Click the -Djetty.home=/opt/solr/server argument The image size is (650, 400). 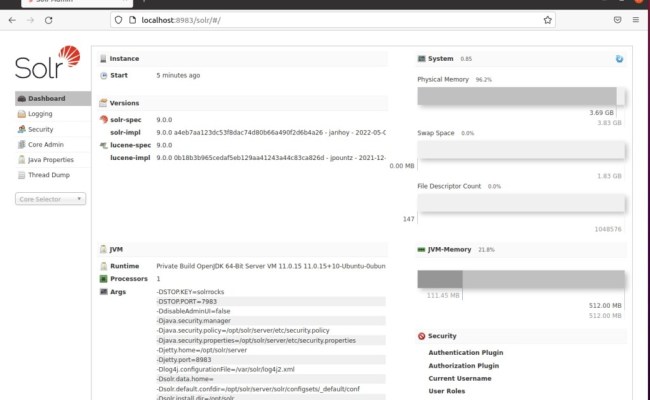[201, 350]
